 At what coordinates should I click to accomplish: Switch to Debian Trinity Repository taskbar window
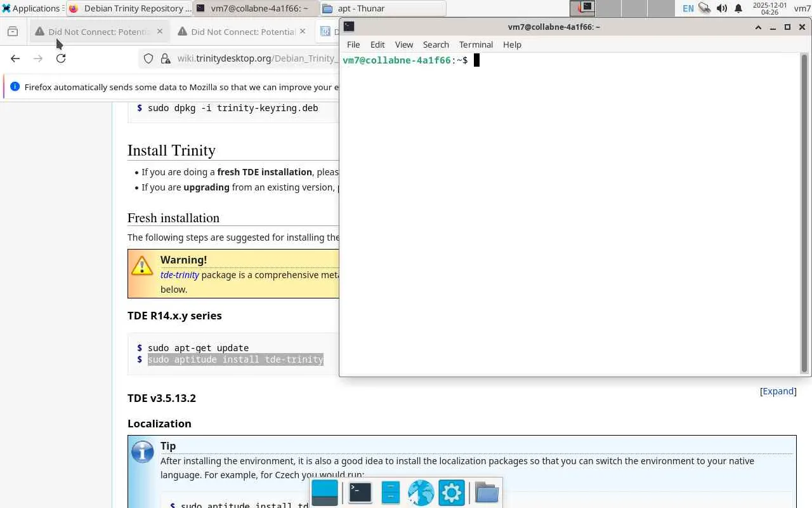129,8
